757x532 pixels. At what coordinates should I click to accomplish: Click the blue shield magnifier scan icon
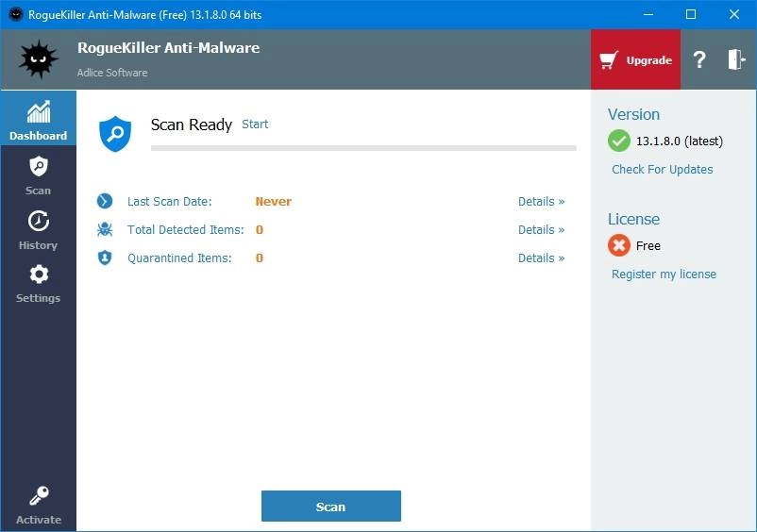tap(115, 134)
